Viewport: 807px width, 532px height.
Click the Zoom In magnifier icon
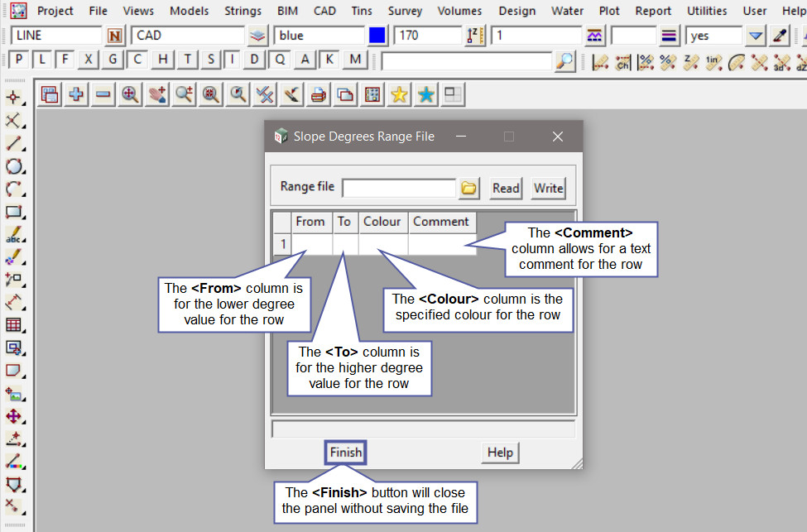(x=130, y=94)
